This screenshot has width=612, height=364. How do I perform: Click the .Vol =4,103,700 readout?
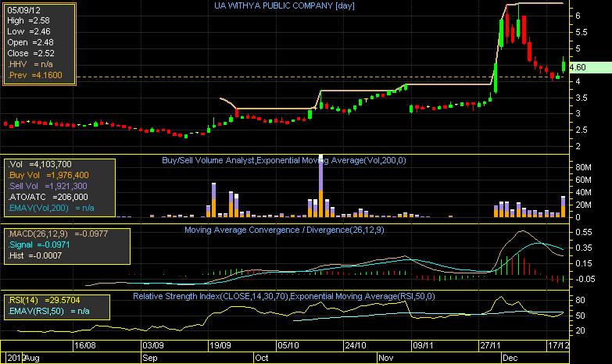click(x=40, y=164)
